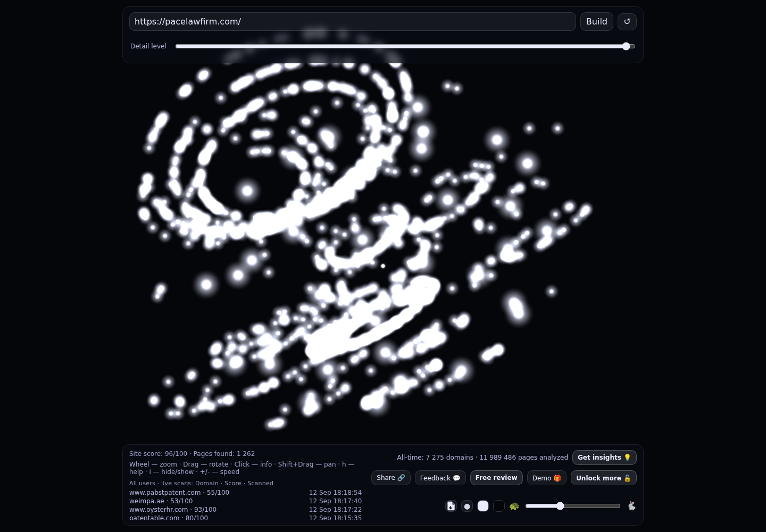Click the Share button

pyautogui.click(x=391, y=478)
